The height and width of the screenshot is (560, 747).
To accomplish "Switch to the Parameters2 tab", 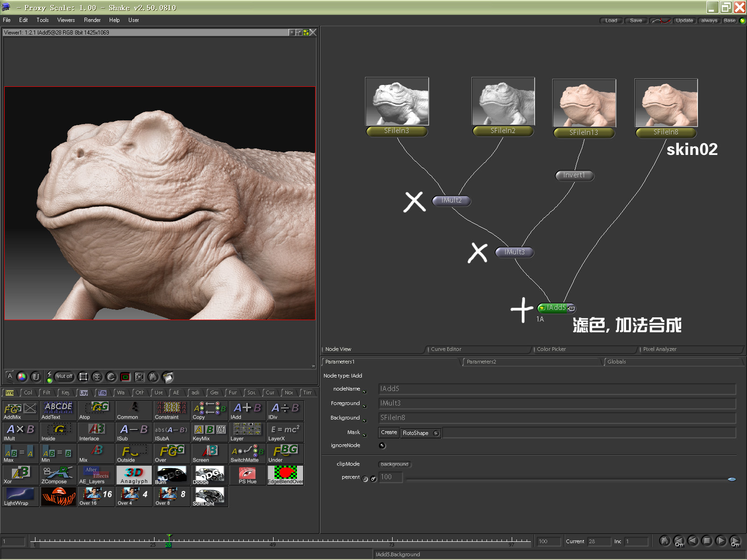I will click(531, 362).
